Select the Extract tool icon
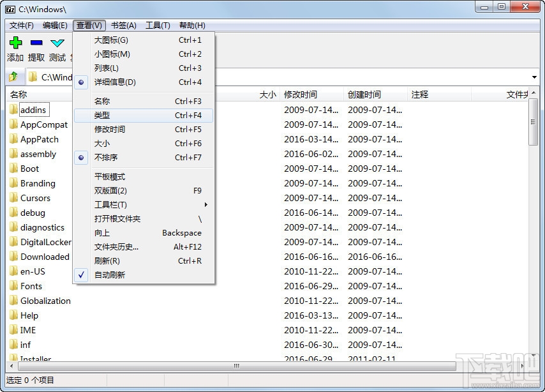The height and width of the screenshot is (392, 545). point(36,43)
